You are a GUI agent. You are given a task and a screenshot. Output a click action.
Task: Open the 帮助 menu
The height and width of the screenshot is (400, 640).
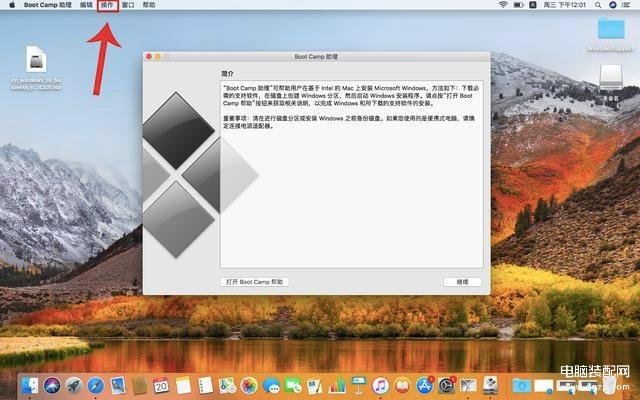coord(149,5)
